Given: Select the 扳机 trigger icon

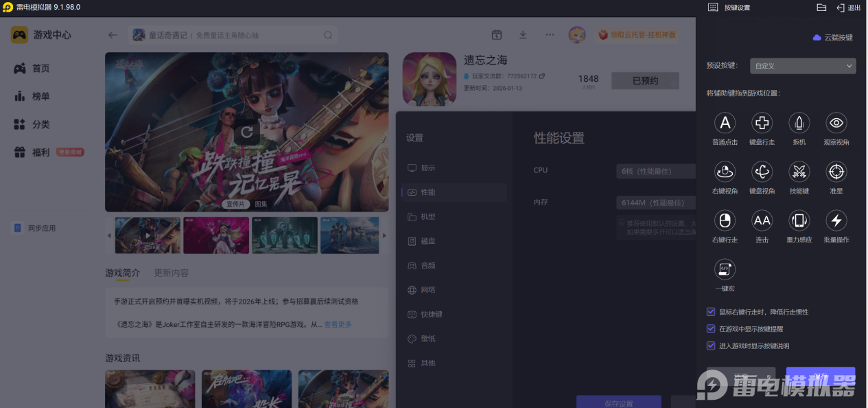Looking at the screenshot, I should coord(799,123).
